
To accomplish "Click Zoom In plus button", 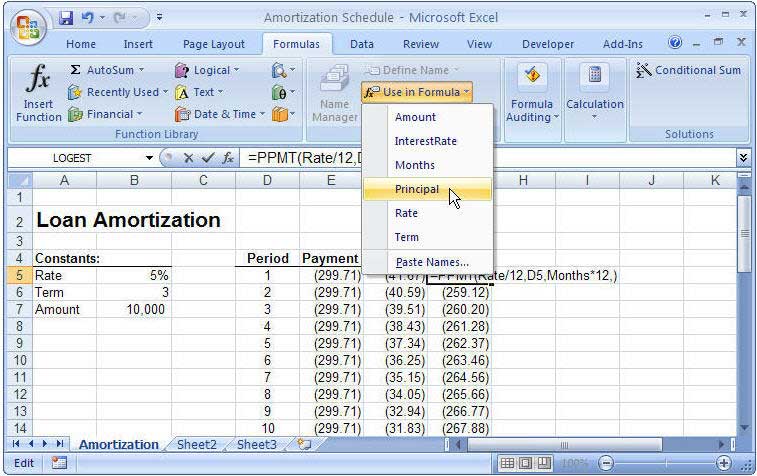I will click(x=723, y=464).
